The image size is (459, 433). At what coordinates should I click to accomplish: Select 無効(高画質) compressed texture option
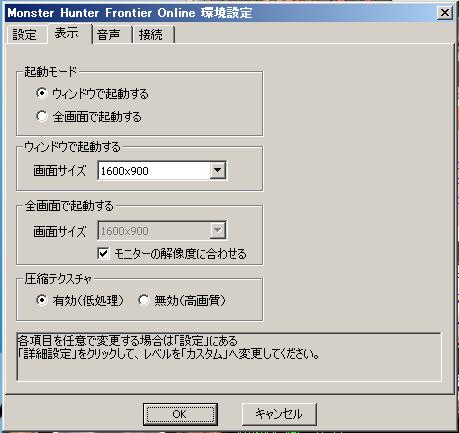coord(144,300)
